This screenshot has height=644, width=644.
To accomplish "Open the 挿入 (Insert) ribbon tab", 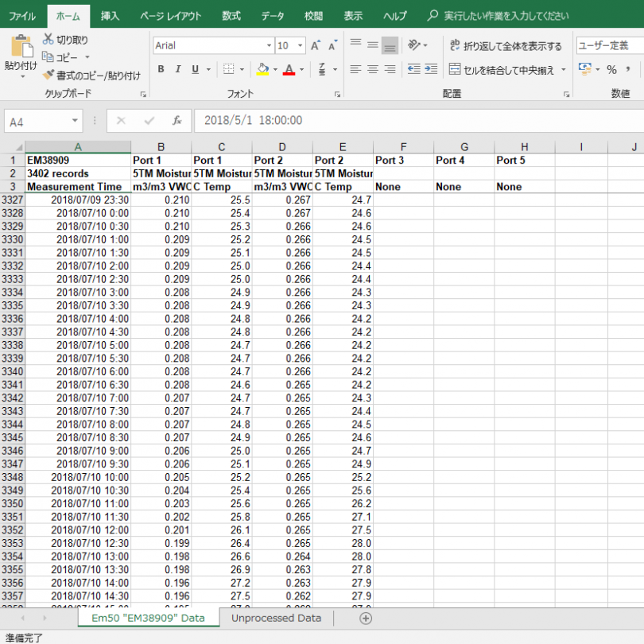I will [111, 15].
